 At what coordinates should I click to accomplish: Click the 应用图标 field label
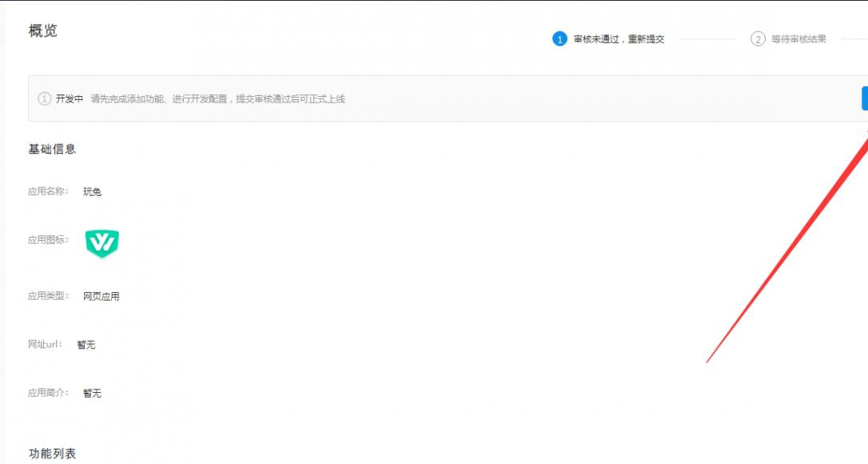[x=49, y=240]
